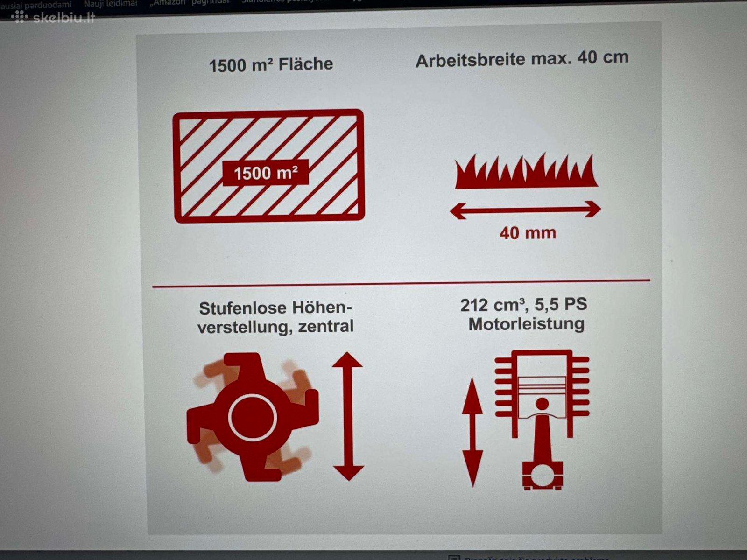Click the vertical arrow beside the rotor
Viewport: 747px width, 560px height.
[348, 416]
